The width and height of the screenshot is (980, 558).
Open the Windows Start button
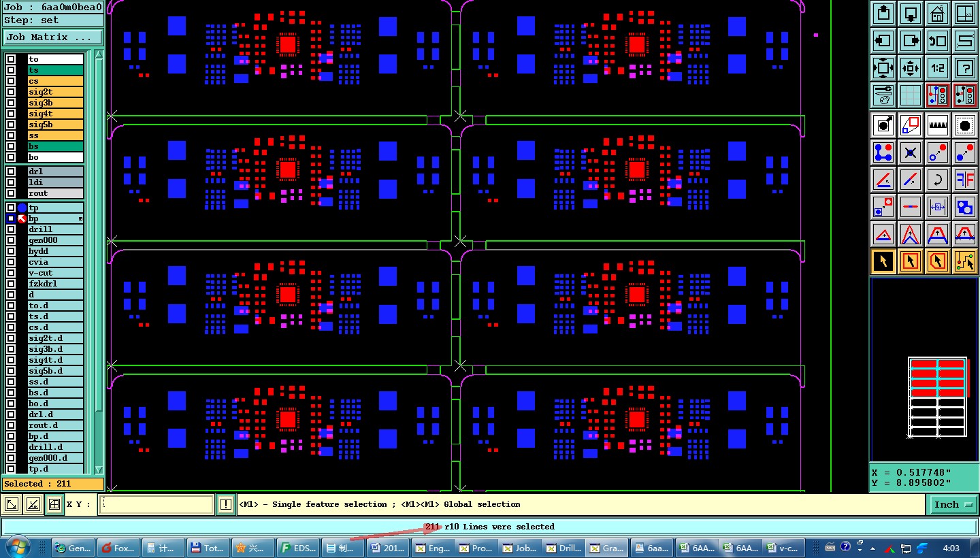click(17, 548)
